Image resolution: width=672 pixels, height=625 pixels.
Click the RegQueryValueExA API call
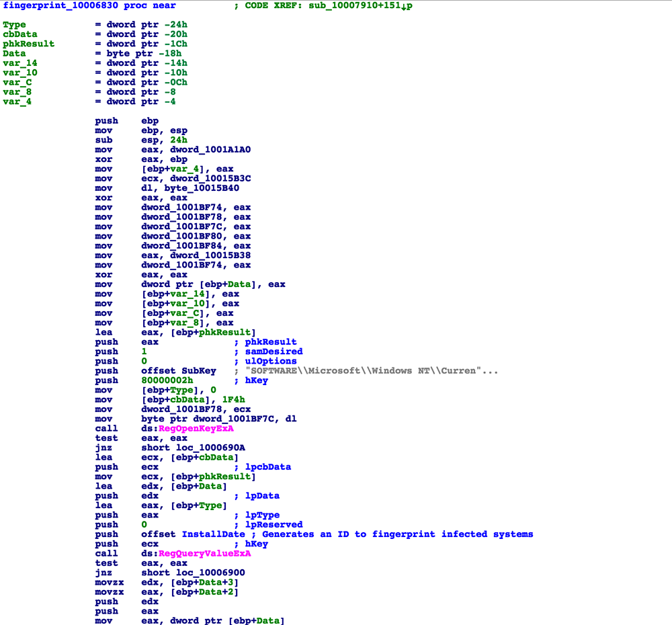205,553
